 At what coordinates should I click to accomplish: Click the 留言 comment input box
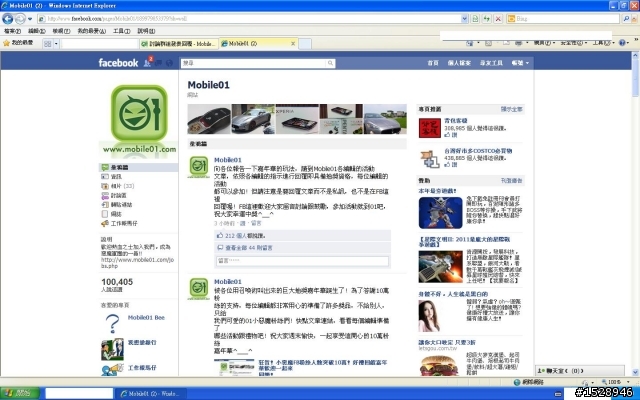[302, 261]
